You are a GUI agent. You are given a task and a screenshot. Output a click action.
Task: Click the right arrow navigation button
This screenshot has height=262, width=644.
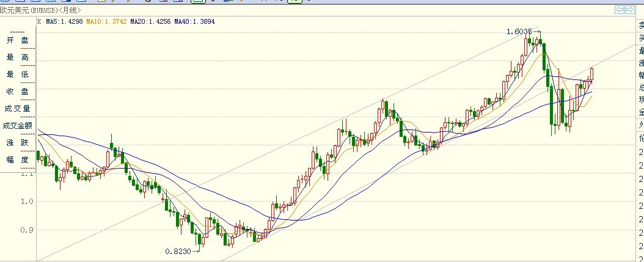(629, 10)
